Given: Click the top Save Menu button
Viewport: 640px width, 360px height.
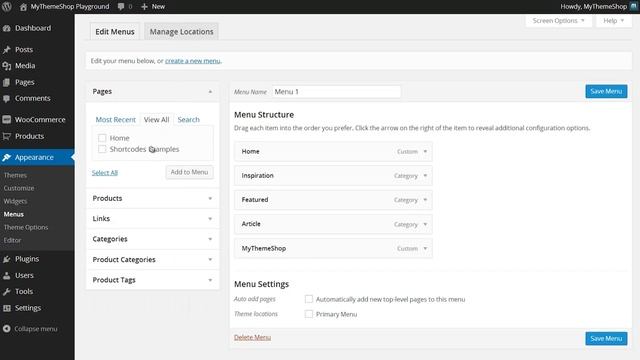Looking at the screenshot, I should click(606, 91).
